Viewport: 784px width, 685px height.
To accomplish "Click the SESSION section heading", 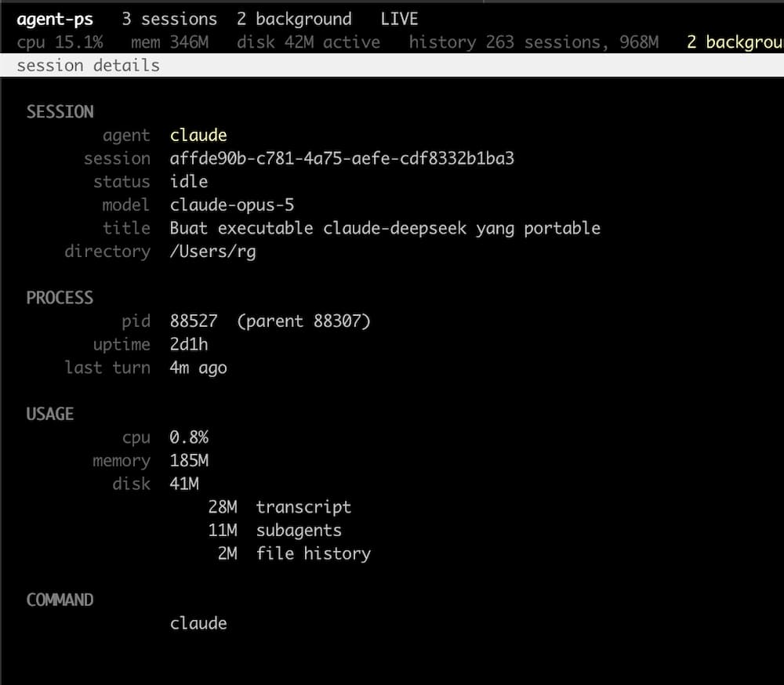I will click(x=60, y=112).
